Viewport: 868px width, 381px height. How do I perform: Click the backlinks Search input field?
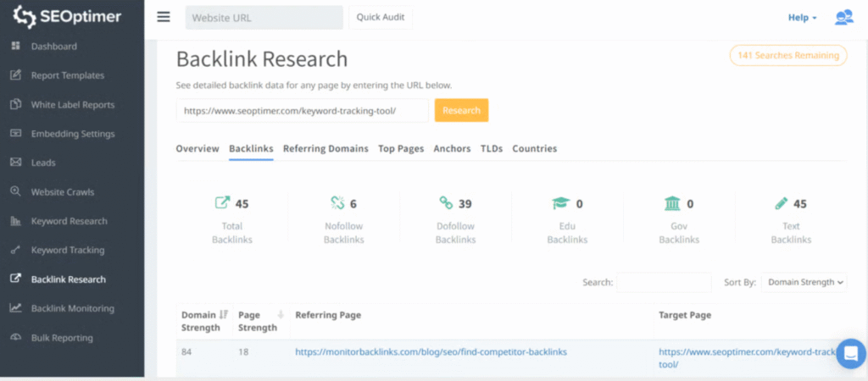(664, 283)
